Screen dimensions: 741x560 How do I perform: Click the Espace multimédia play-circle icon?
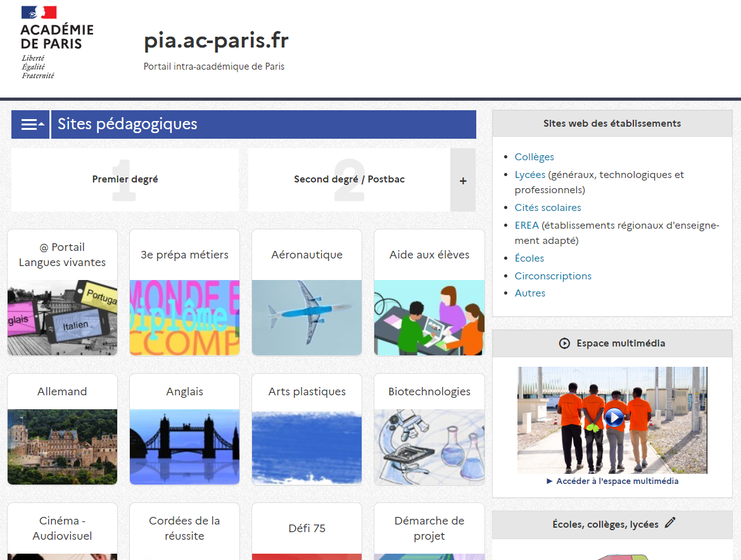[x=564, y=343]
